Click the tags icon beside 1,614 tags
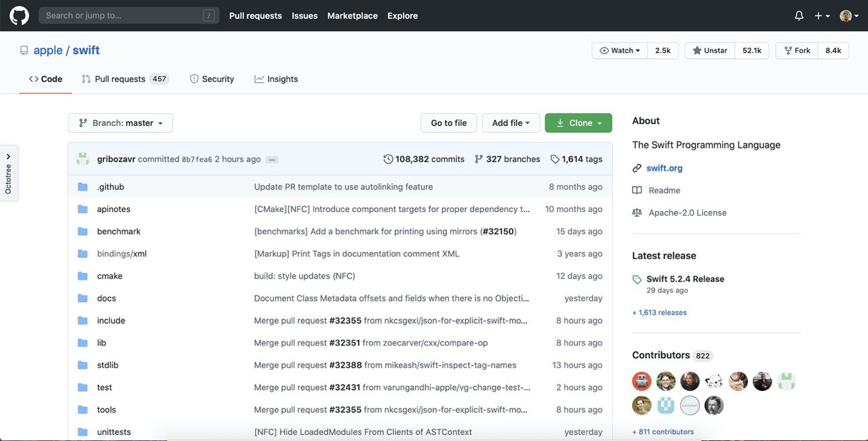Screen dimensions: 868x441 tap(555, 159)
